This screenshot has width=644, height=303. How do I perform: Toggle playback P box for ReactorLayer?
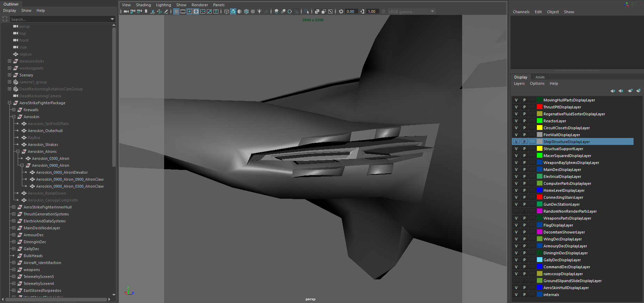(524, 121)
